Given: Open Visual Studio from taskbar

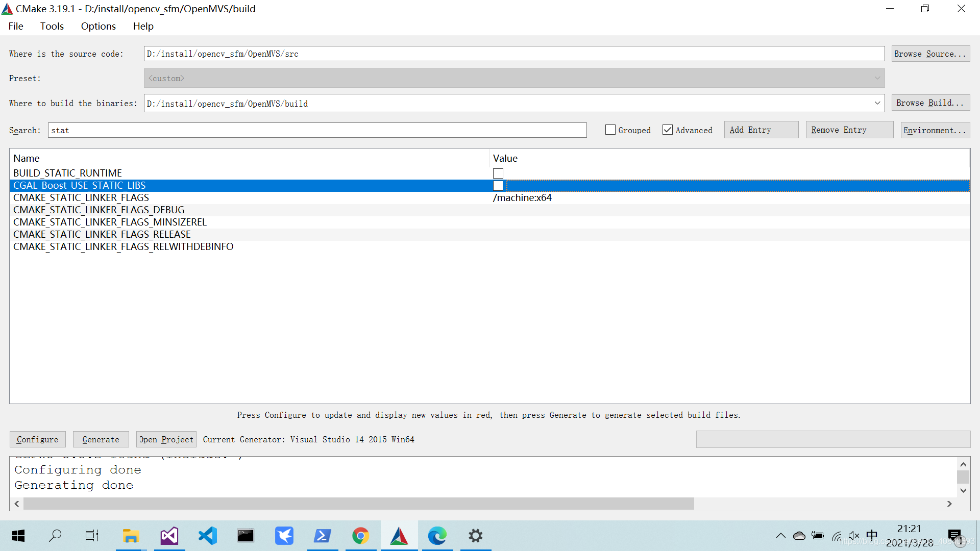Looking at the screenshot, I should click(x=169, y=536).
